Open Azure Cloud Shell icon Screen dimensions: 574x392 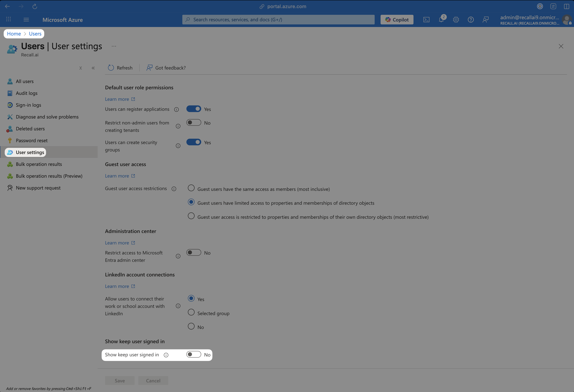click(x=426, y=20)
